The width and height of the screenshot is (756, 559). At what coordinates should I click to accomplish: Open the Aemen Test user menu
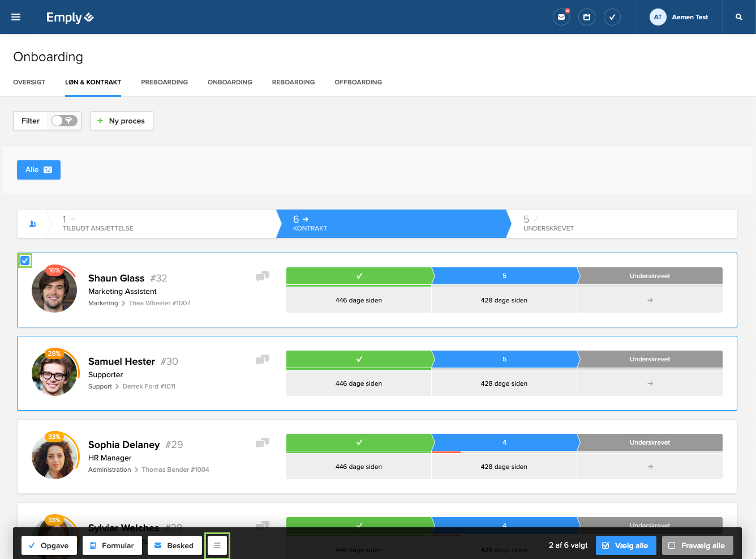point(678,17)
